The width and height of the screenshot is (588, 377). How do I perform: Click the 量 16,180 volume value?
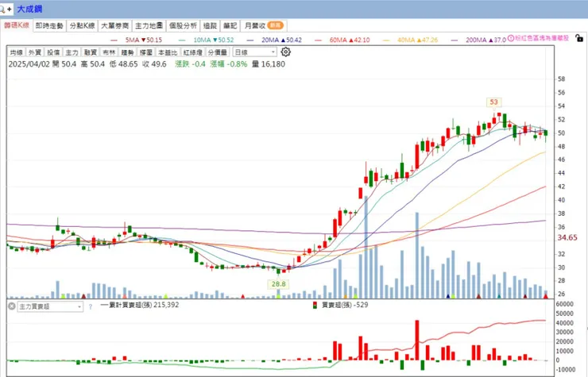[268, 64]
